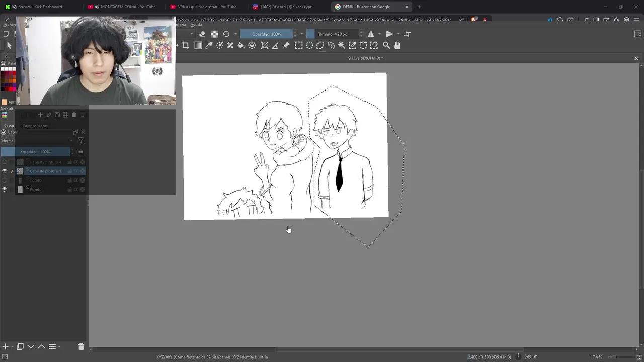Select the Freehand Selection tool
This screenshot has width=644, height=362.
[x=331, y=45]
